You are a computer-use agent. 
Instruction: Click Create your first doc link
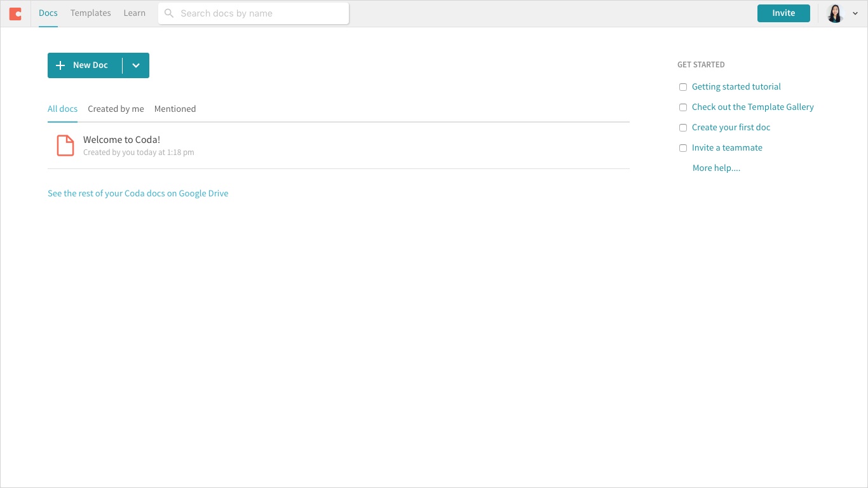click(731, 128)
